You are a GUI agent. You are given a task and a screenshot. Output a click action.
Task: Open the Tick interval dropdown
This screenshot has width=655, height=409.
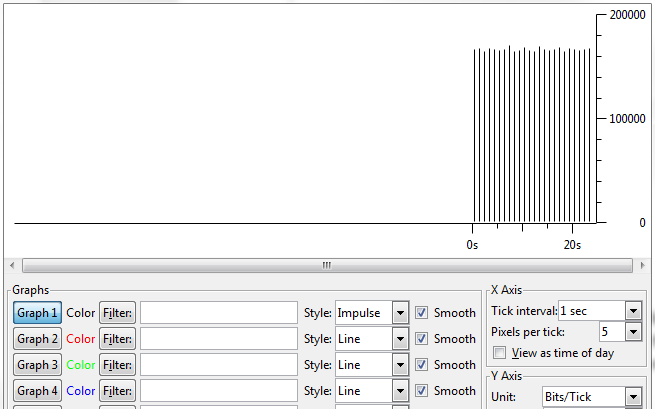click(x=600, y=311)
